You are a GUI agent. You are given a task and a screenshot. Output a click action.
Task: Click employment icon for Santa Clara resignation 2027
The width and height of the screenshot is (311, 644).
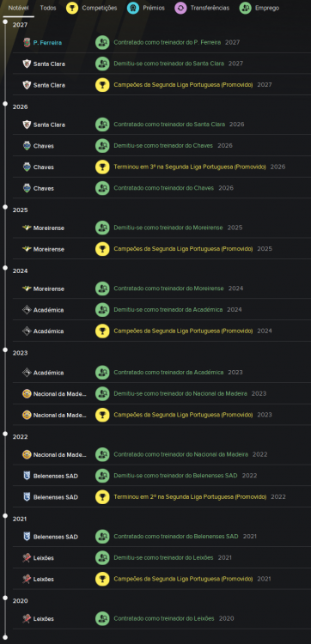pos(102,64)
